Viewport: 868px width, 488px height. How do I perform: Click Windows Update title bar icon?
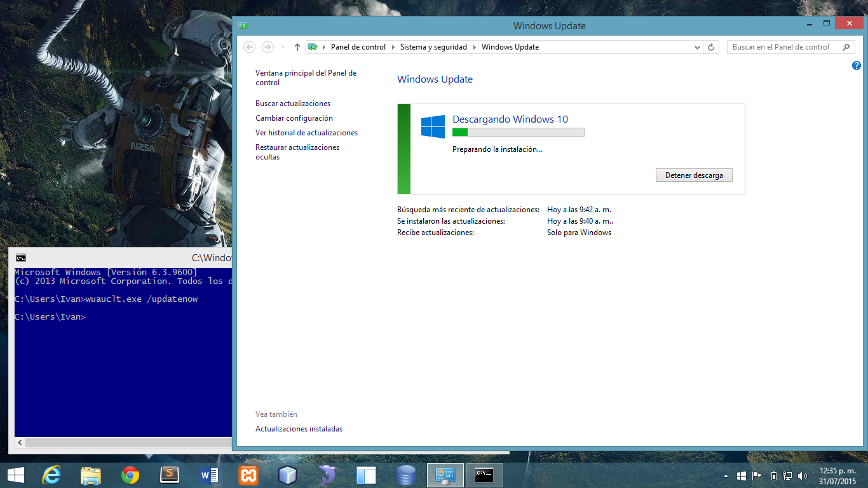243,26
